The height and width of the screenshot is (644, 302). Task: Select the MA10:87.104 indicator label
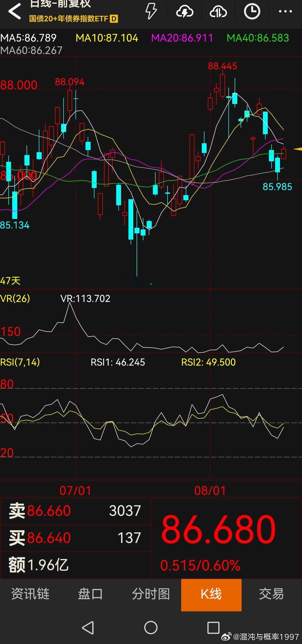point(107,38)
